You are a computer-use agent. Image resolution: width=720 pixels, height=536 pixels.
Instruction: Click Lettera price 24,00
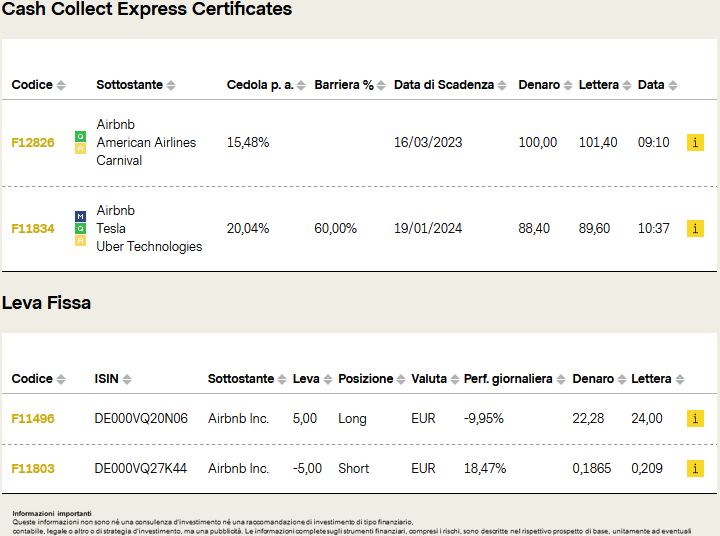tap(647, 418)
